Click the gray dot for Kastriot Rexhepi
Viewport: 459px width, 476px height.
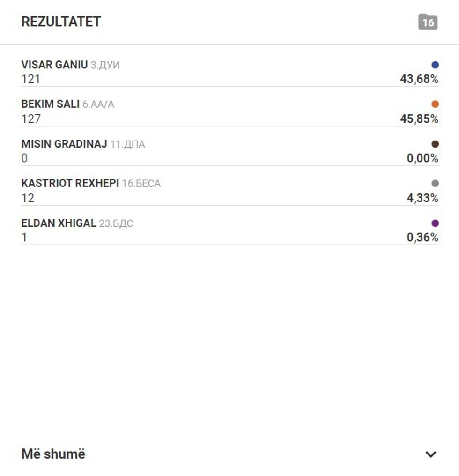pos(435,184)
